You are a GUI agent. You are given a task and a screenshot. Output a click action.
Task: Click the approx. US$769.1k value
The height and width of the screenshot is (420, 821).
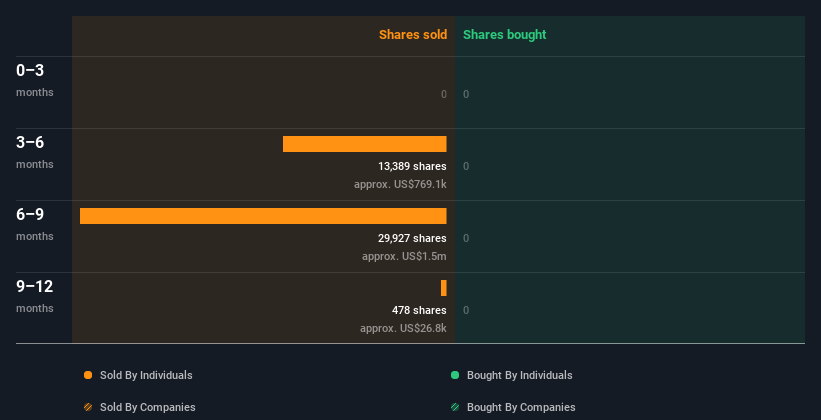(401, 184)
